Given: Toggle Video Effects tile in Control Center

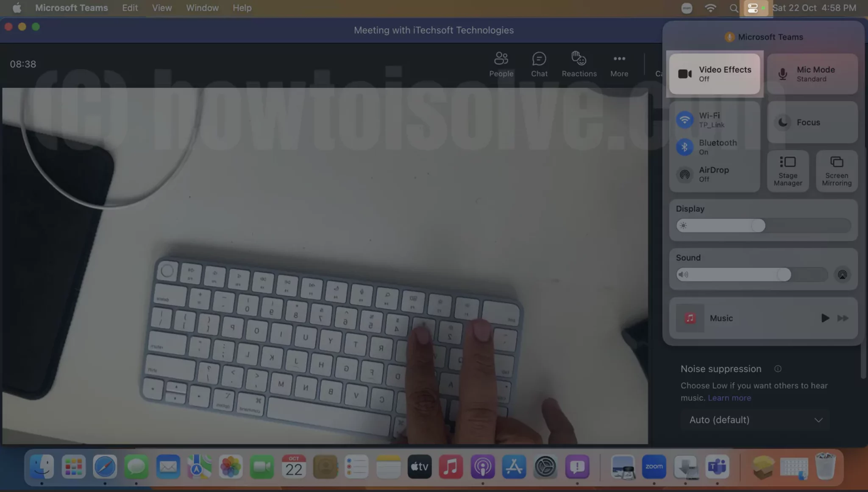Looking at the screenshot, I should click(x=715, y=74).
